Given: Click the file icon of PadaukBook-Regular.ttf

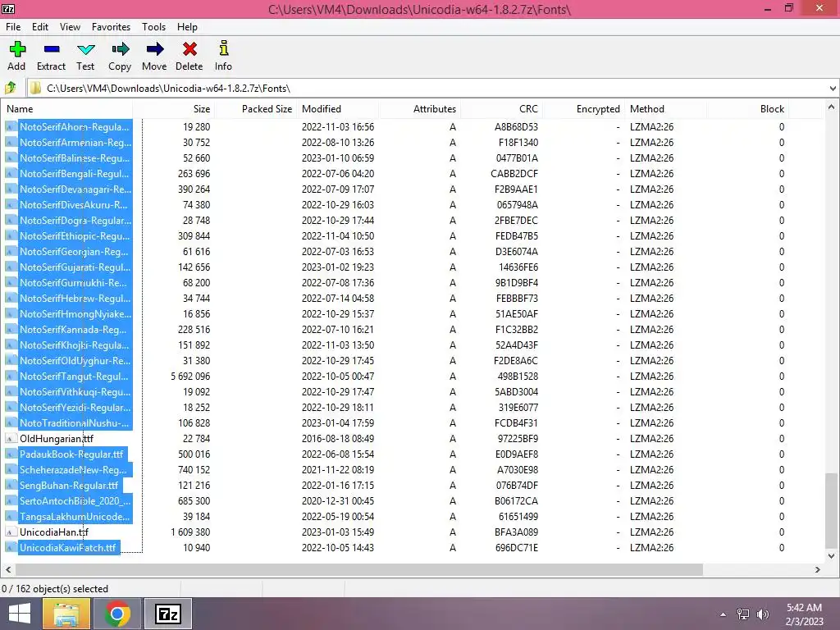Looking at the screenshot, I should [10, 454].
